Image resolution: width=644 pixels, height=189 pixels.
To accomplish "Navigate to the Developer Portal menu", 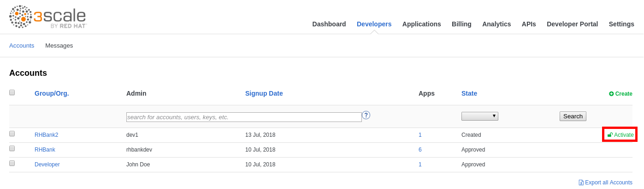I will (x=572, y=24).
